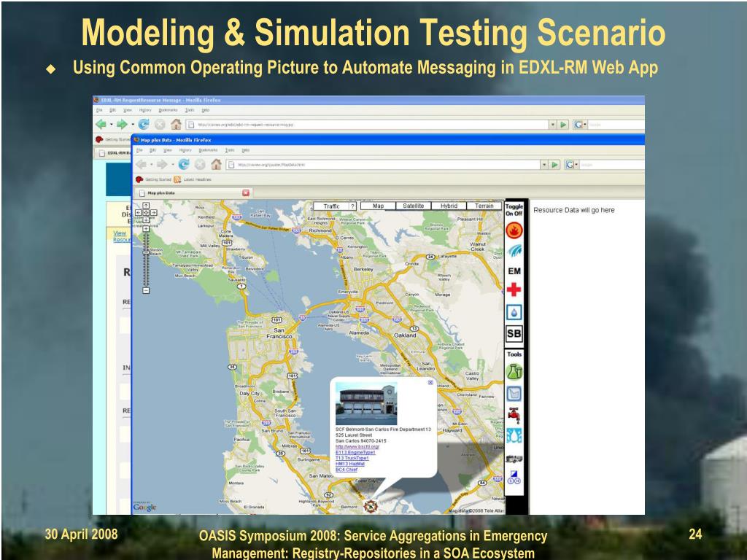This screenshot has width=747, height=560.
Task: Select the cyan water drops tool
Action: click(514, 436)
